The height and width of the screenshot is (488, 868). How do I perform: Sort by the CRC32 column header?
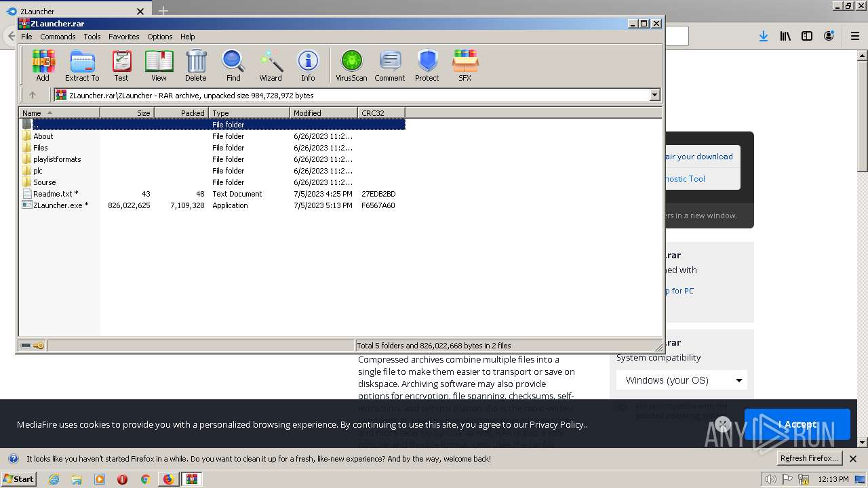point(382,113)
